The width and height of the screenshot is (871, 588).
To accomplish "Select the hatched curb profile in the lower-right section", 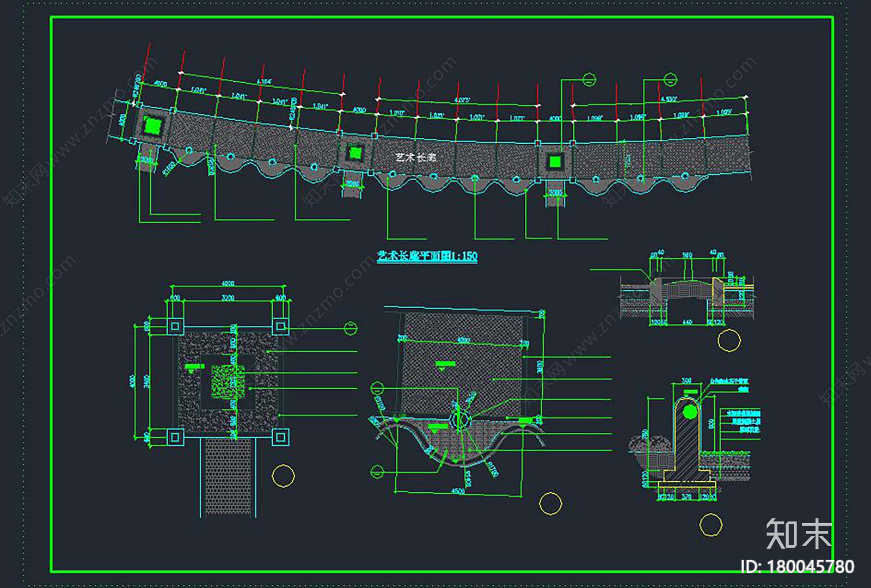I will (687, 441).
